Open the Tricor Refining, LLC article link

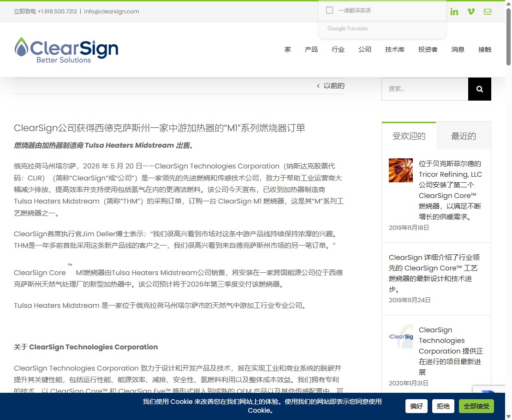pyautogui.click(x=450, y=190)
